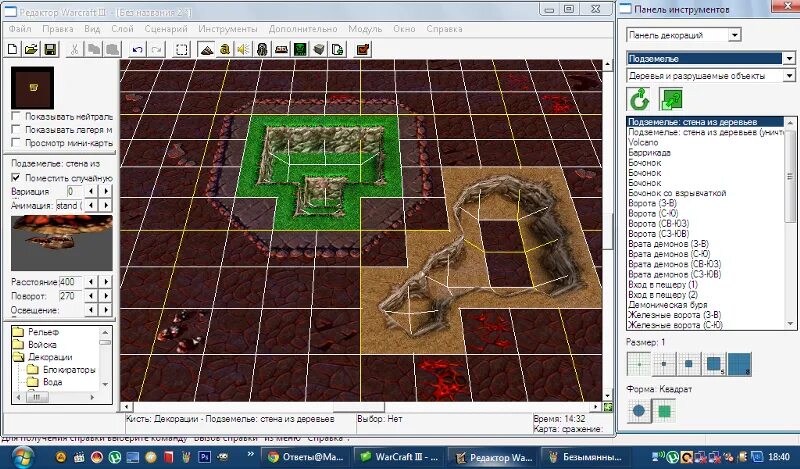Save the map with the floppy disk icon
The height and width of the screenshot is (469, 800).
point(50,50)
